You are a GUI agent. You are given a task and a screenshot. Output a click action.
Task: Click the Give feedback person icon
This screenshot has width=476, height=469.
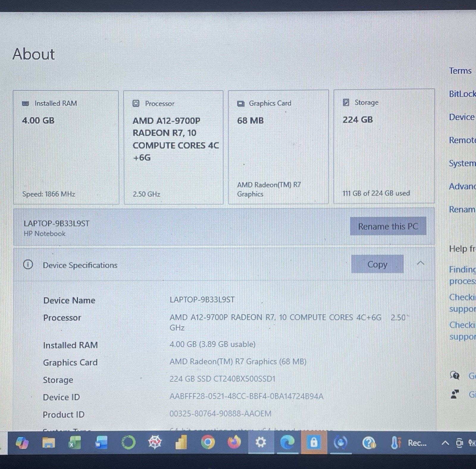pos(455,395)
